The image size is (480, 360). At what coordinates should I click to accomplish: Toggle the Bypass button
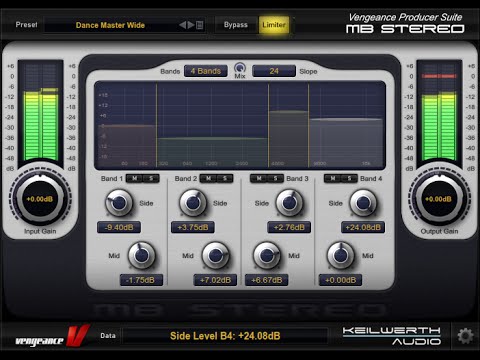point(236,25)
